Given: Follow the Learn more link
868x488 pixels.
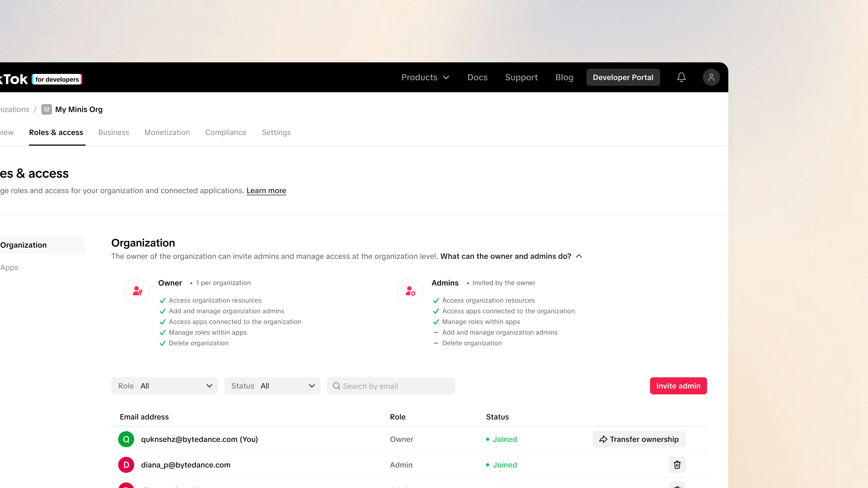Looking at the screenshot, I should point(266,191).
